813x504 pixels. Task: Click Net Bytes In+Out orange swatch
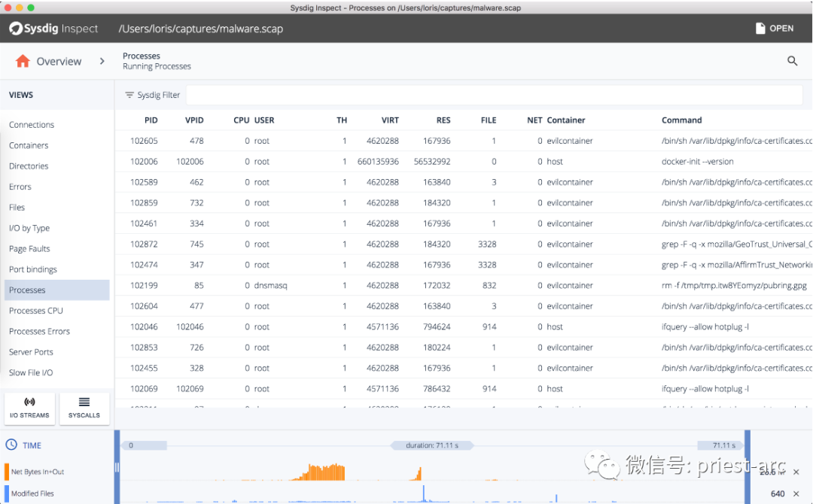point(7,472)
